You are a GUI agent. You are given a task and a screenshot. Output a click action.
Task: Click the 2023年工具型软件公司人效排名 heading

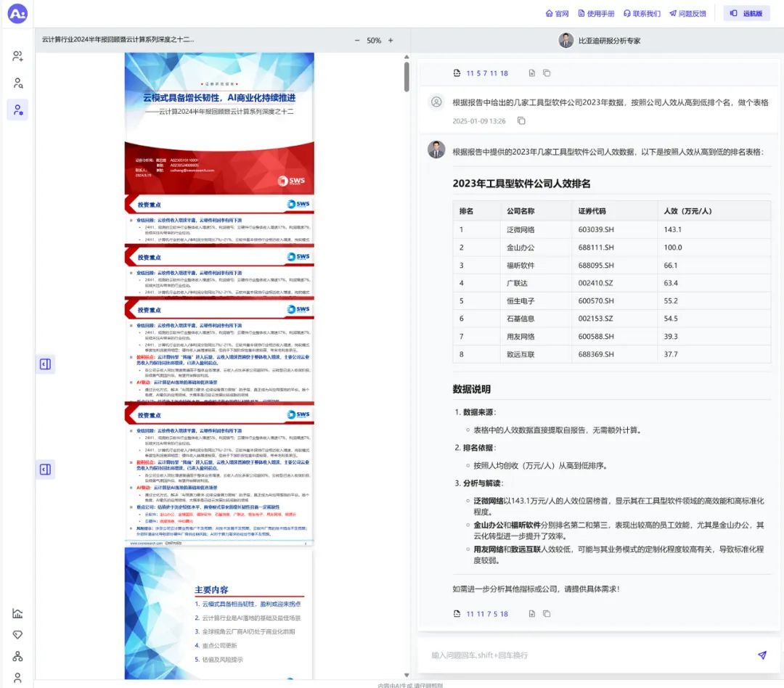click(521, 184)
